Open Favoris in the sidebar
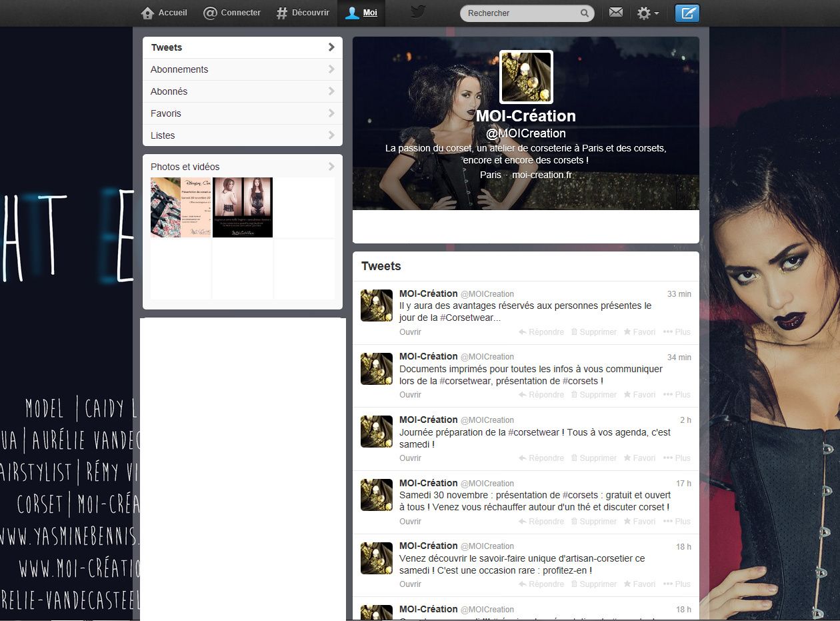This screenshot has width=840, height=621. [243, 113]
